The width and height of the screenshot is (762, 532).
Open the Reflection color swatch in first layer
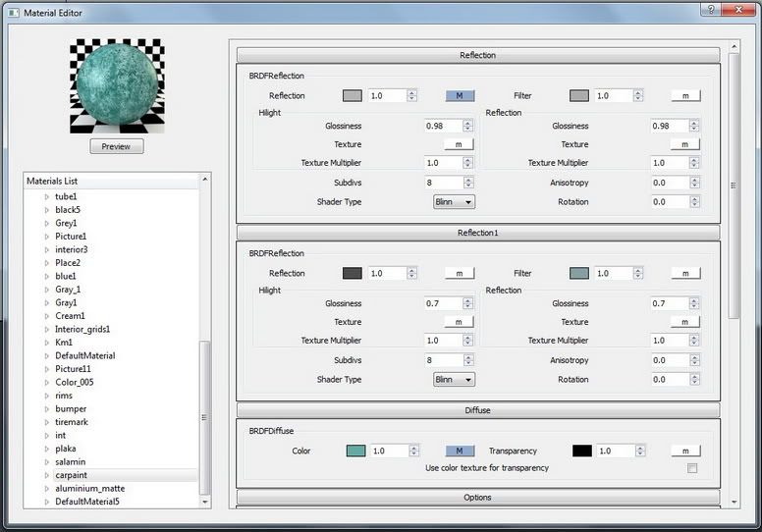[353, 96]
